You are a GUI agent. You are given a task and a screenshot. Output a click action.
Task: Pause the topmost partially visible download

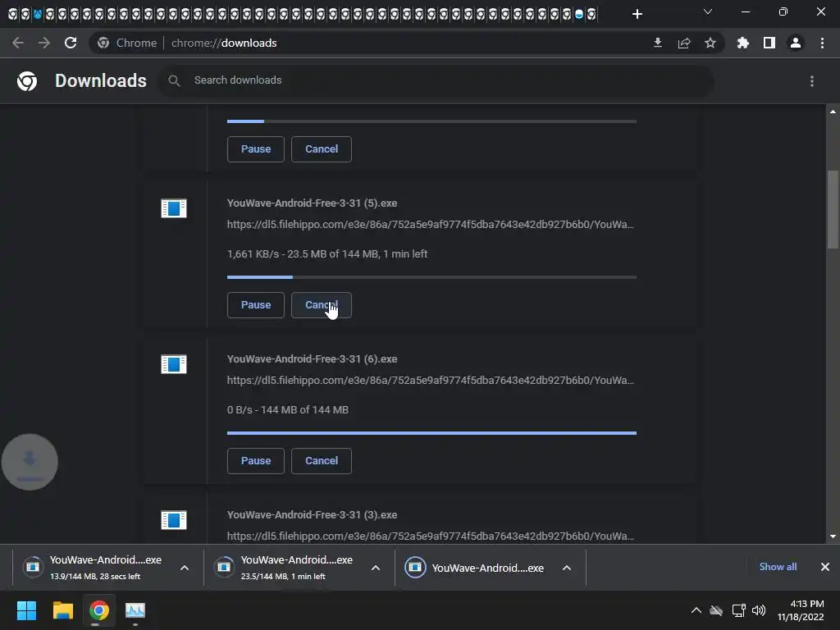click(x=256, y=149)
